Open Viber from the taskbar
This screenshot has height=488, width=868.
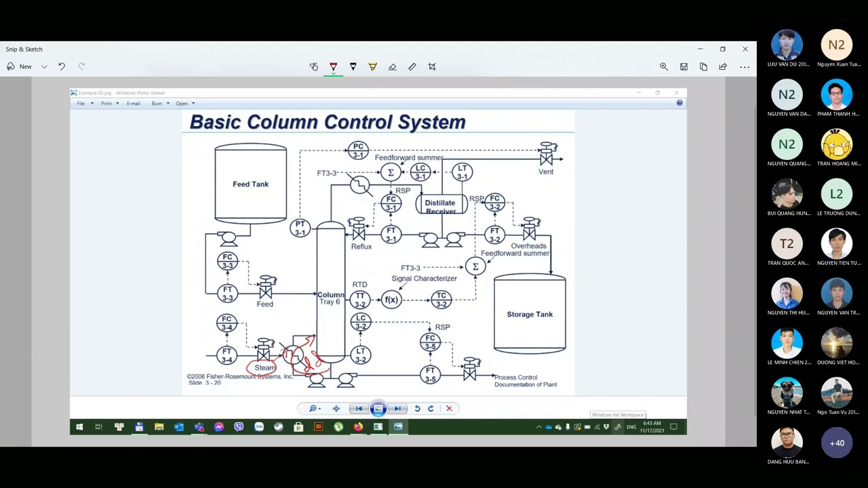(239, 426)
